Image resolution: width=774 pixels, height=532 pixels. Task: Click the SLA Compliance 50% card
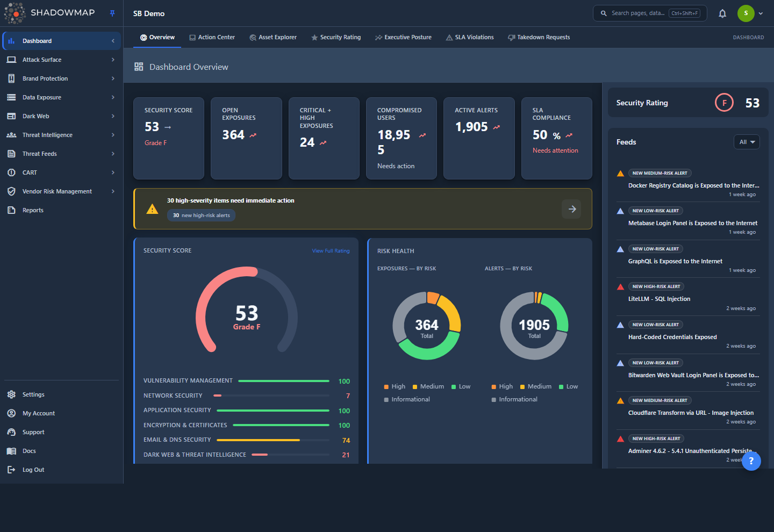pos(557,138)
